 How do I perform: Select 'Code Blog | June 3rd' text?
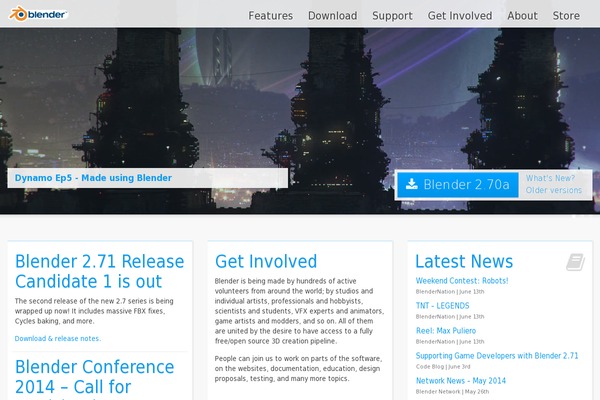tap(443, 366)
